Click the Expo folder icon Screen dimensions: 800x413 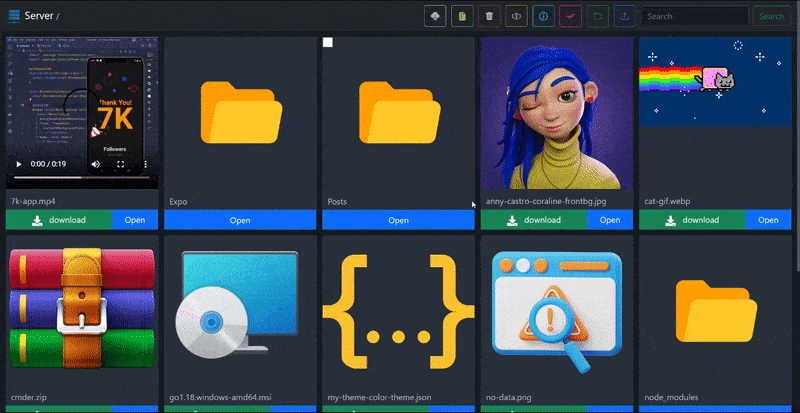tap(241, 112)
